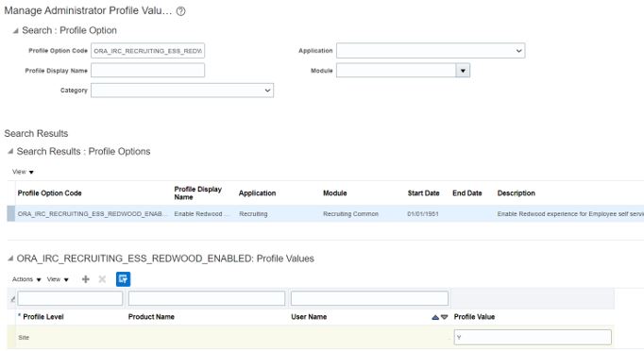Clear the filter row icon

point(12,299)
